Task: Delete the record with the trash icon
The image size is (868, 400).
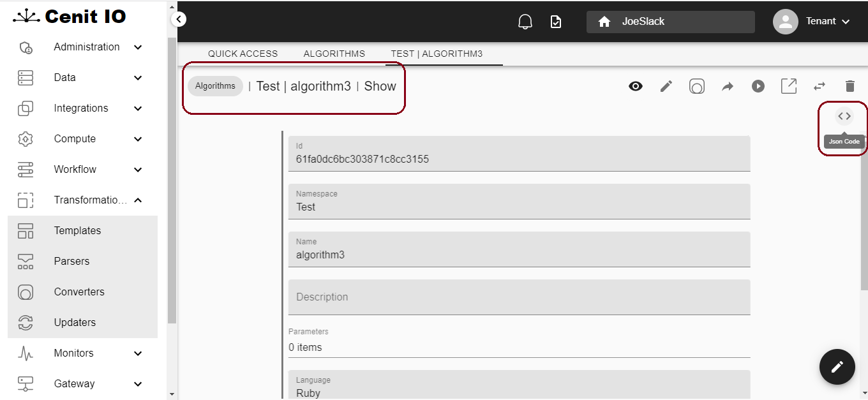Action: 850,86
